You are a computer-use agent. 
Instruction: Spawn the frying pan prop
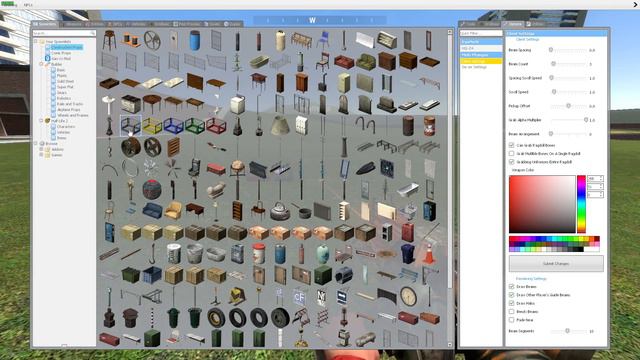point(302,211)
